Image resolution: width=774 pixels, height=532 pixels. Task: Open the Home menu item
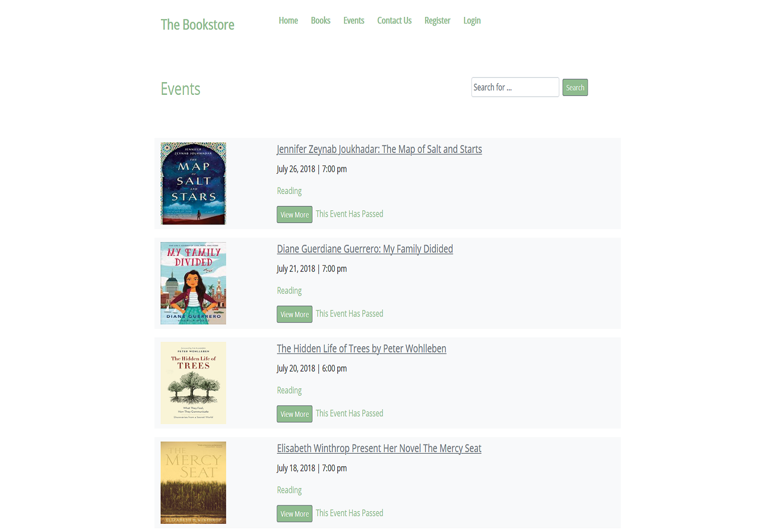click(x=288, y=21)
